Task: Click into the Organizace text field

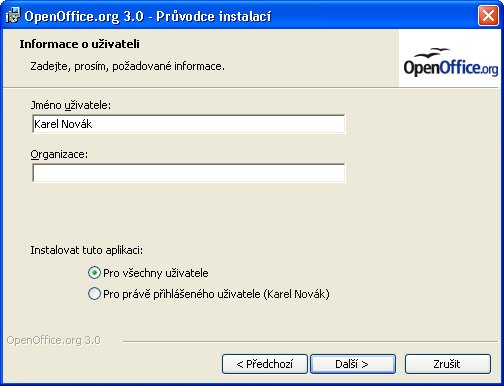Action: 189,173
